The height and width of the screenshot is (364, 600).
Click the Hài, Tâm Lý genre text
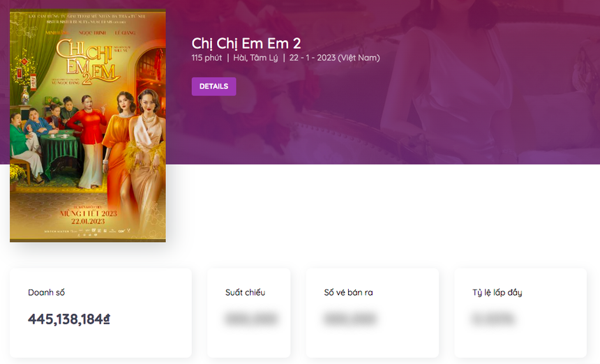(x=255, y=58)
